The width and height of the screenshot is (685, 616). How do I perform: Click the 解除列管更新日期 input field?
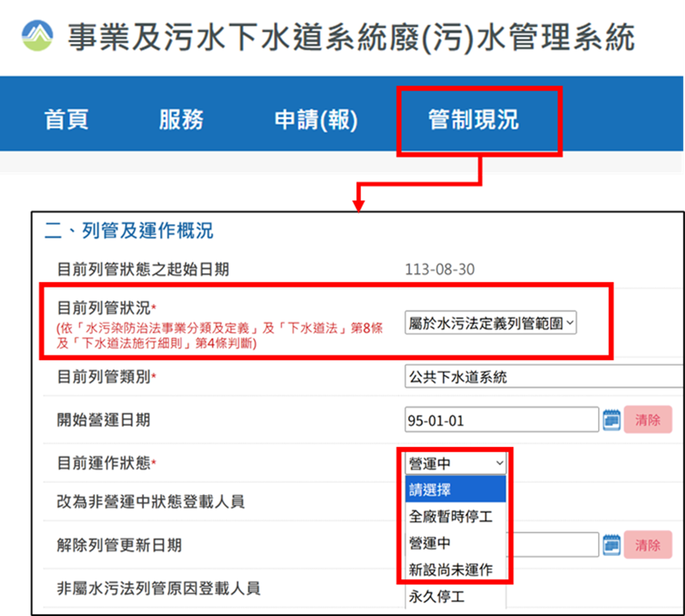pyautogui.click(x=553, y=545)
